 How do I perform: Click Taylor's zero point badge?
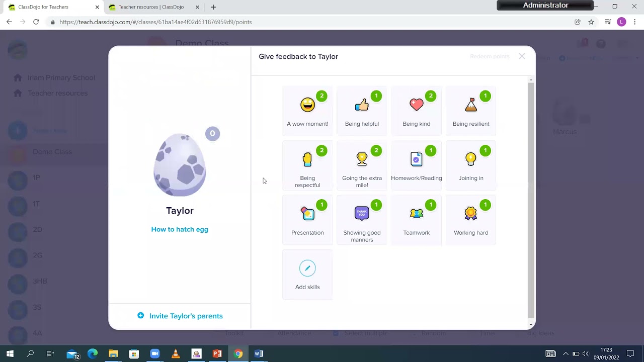pos(212,134)
